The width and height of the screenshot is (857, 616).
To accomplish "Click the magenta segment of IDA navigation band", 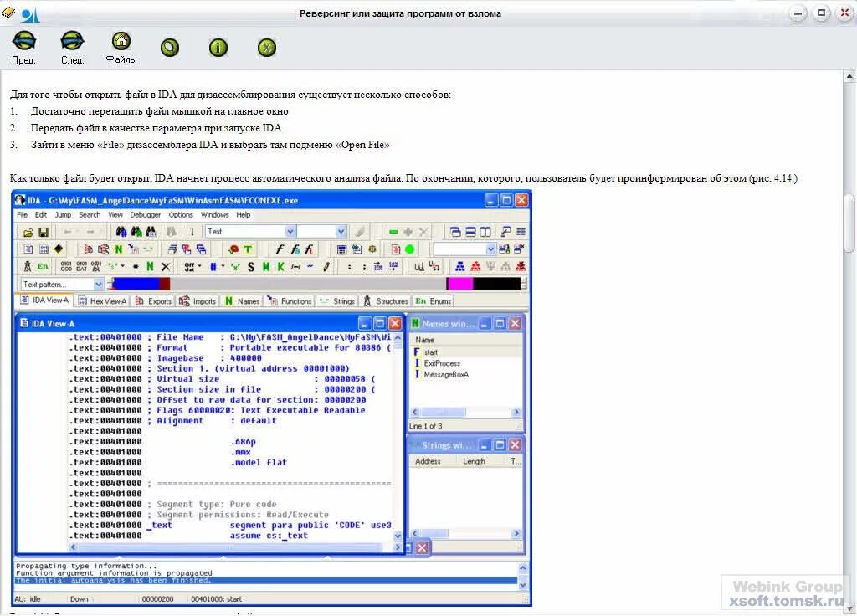I will pos(459,284).
